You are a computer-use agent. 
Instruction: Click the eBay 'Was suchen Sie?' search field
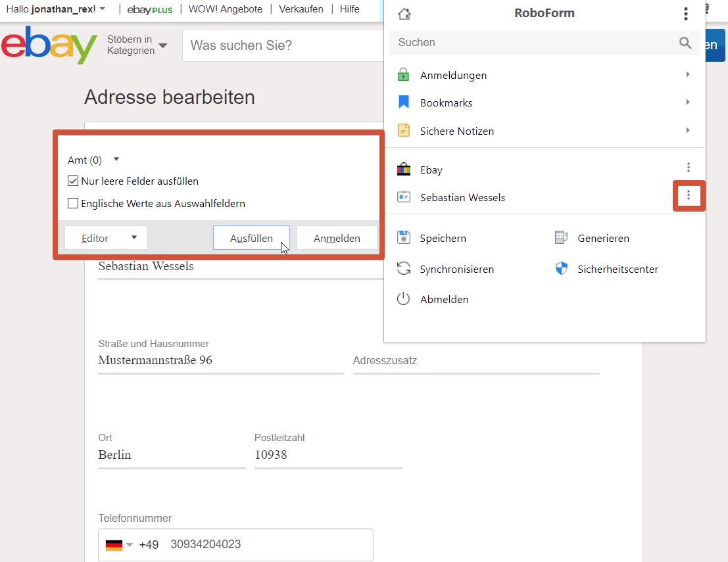click(283, 45)
